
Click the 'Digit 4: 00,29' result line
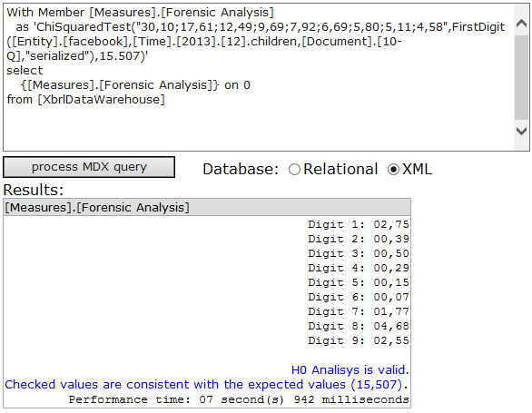pos(359,268)
